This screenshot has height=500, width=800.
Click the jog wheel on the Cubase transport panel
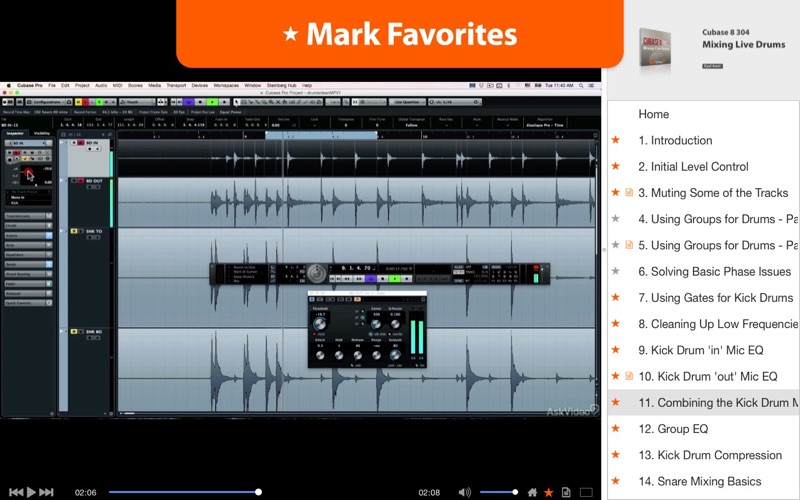[316, 273]
